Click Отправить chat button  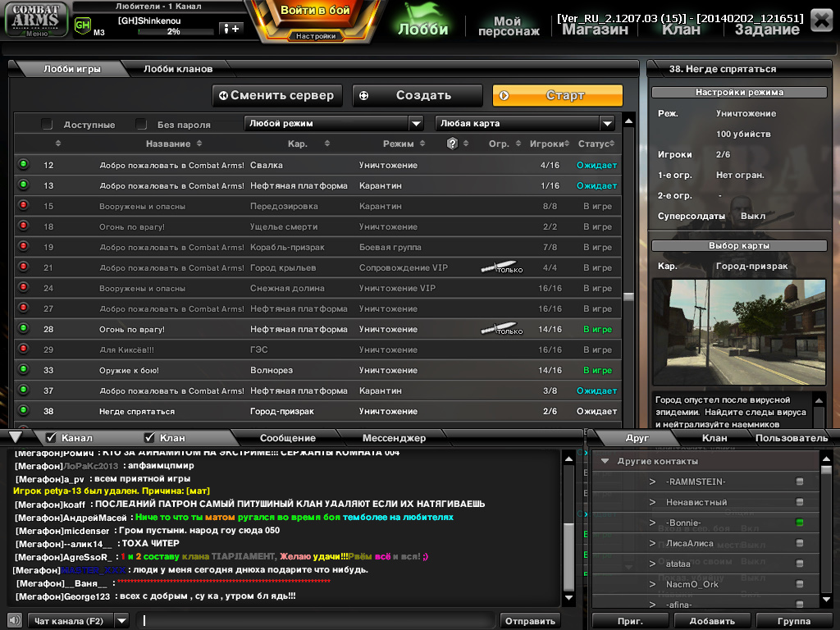530,621
